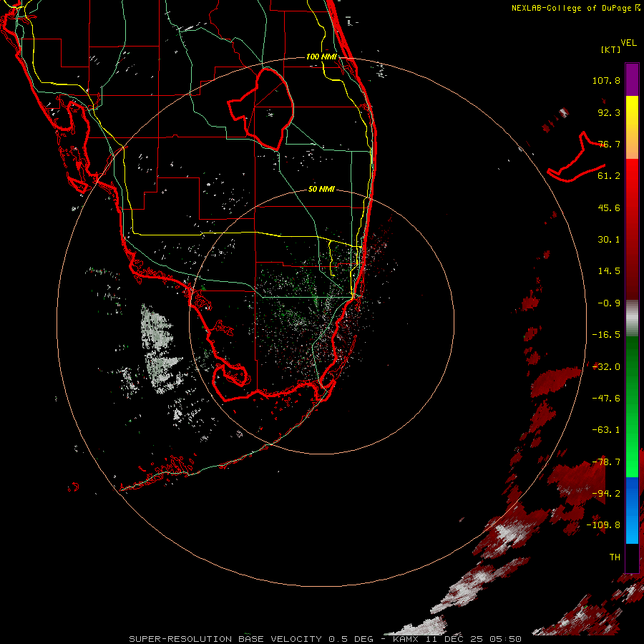644x644 pixels.
Task: Select the -109.8 scale value
Action: pyautogui.click(x=603, y=525)
